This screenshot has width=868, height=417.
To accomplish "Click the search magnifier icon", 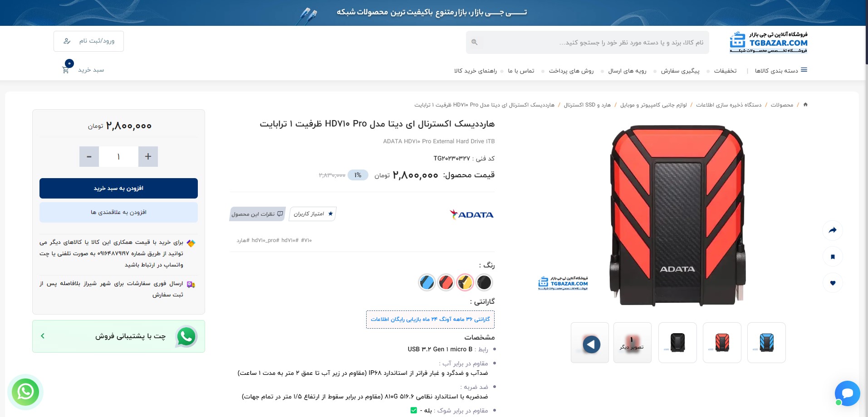I will (474, 42).
